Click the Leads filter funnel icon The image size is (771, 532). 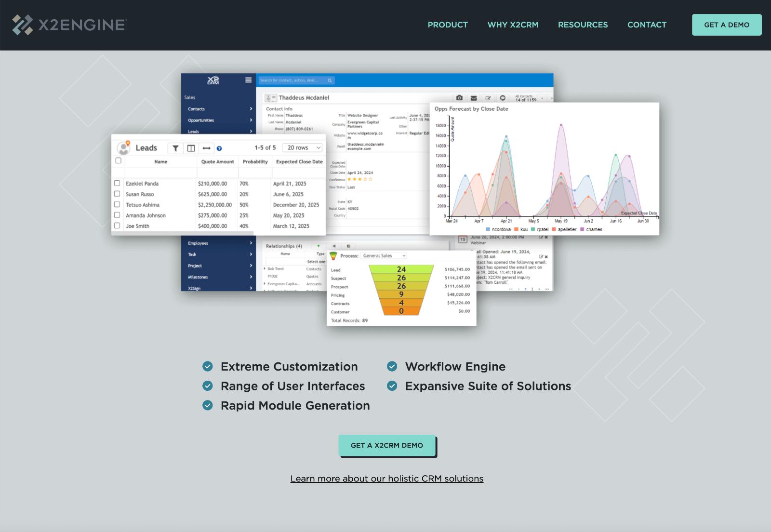click(x=175, y=148)
